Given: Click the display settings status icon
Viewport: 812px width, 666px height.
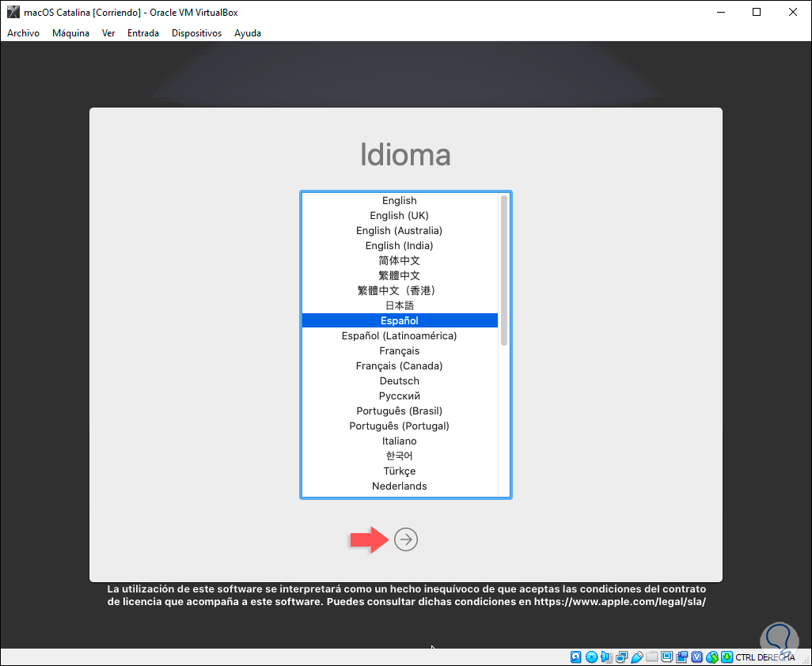Looking at the screenshot, I should click(667, 657).
